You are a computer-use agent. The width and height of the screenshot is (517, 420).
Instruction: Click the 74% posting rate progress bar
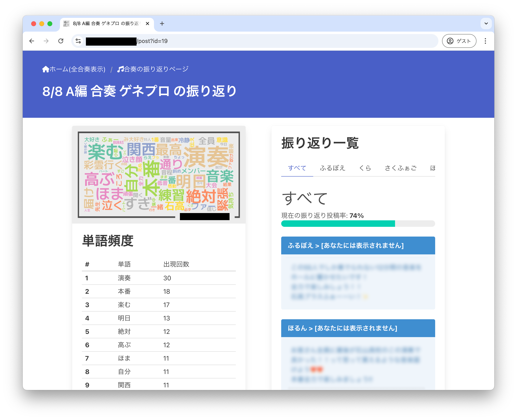pos(358,223)
